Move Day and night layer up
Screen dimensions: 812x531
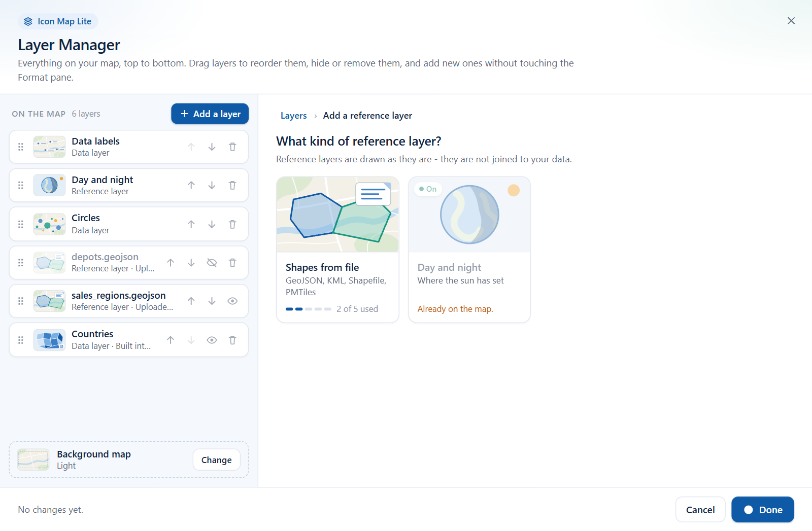click(191, 186)
